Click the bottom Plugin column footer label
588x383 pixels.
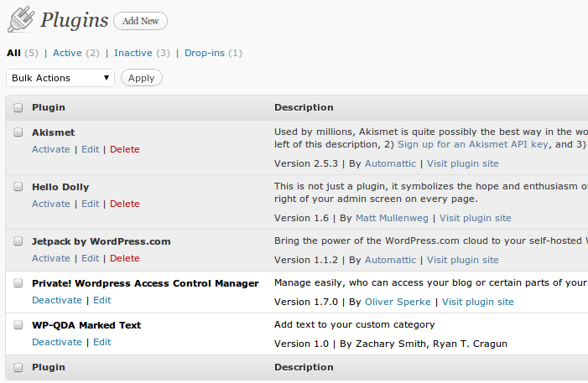(x=49, y=367)
